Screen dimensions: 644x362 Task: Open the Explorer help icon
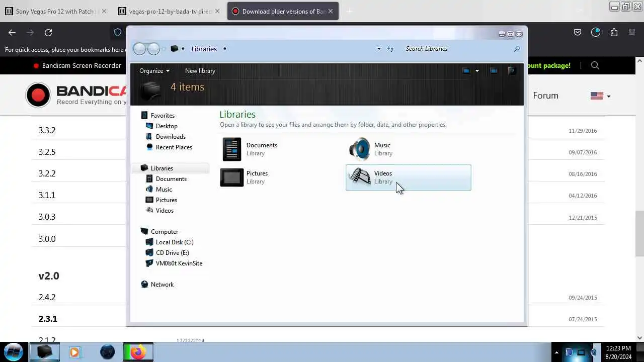pos(511,71)
